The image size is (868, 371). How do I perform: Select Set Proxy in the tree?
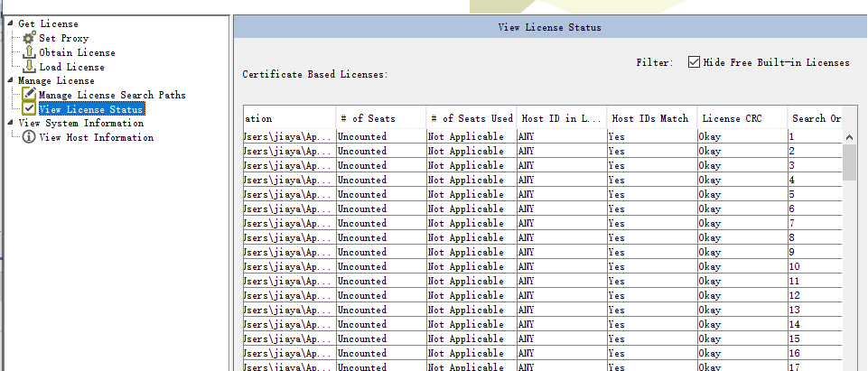(x=63, y=38)
